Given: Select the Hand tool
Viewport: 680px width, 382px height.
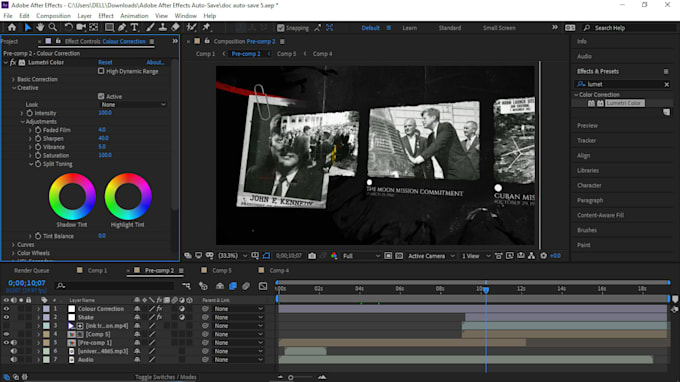Looking at the screenshot, I should coord(40,27).
